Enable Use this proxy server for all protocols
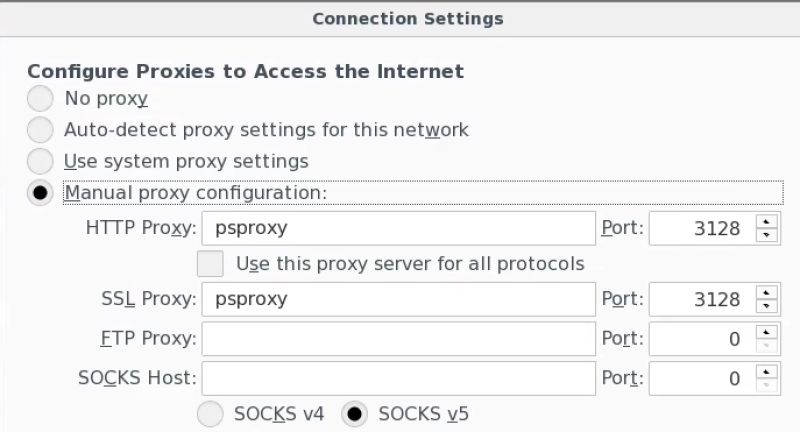 tap(210, 264)
